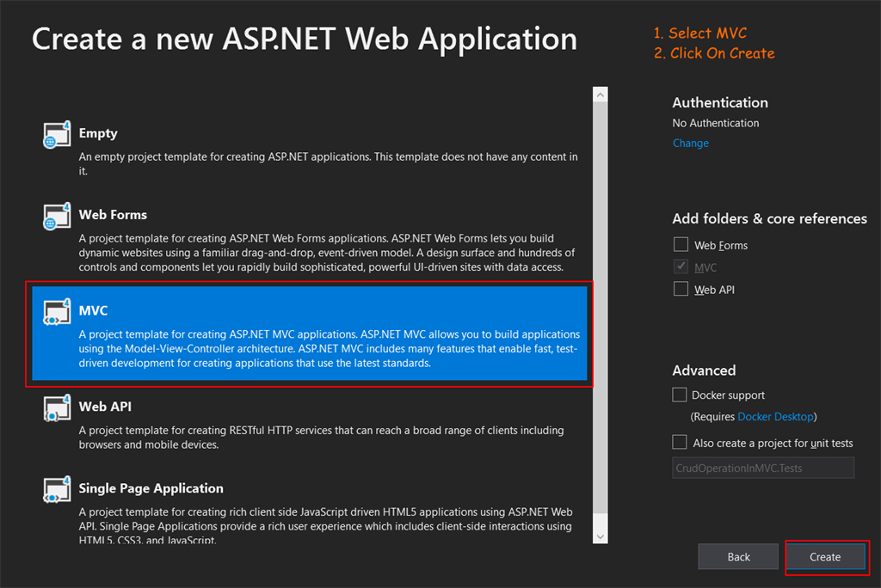Image resolution: width=881 pixels, height=588 pixels.
Task: Click the MVC template icon
Action: pyautogui.click(x=57, y=311)
